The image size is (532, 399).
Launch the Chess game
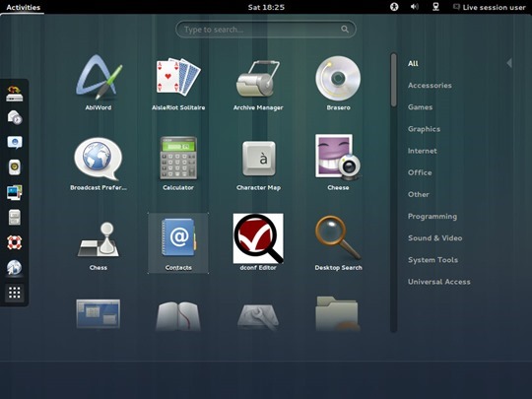[99, 243]
